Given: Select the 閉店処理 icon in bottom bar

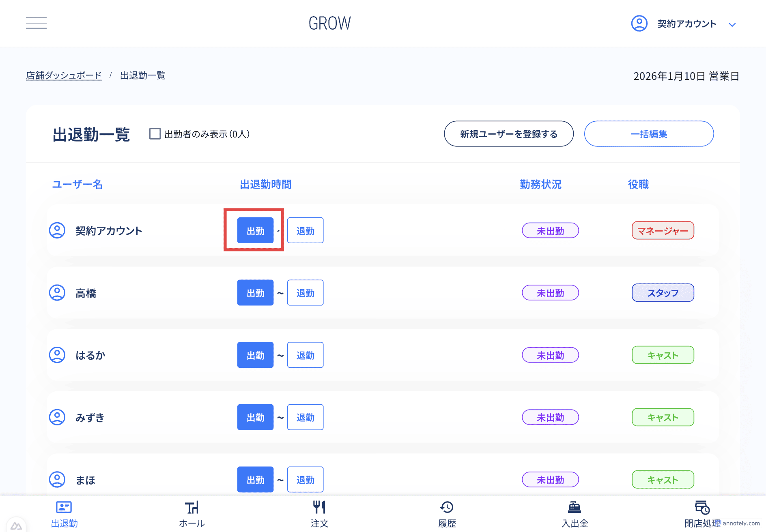Looking at the screenshot, I should tap(701, 507).
